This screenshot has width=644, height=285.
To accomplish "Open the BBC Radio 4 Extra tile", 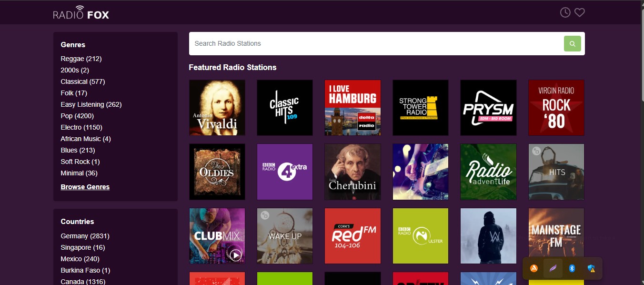I will click(x=285, y=172).
